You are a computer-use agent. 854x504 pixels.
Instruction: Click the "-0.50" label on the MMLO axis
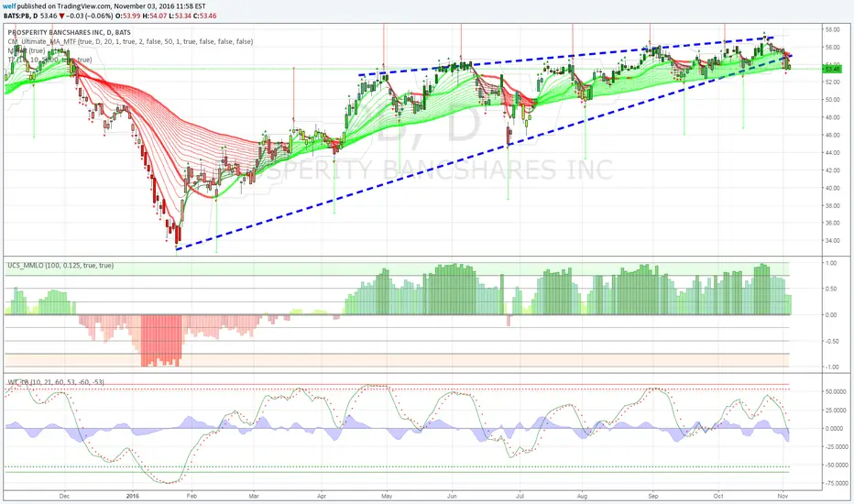[x=831, y=342]
